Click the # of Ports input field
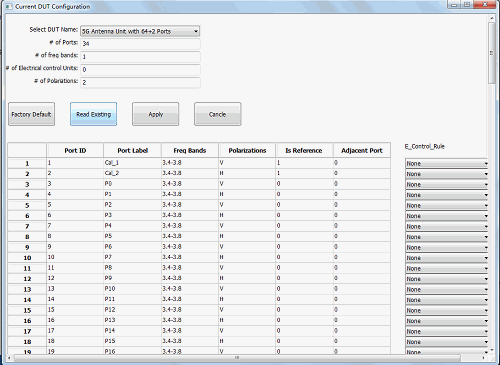 (x=140, y=44)
